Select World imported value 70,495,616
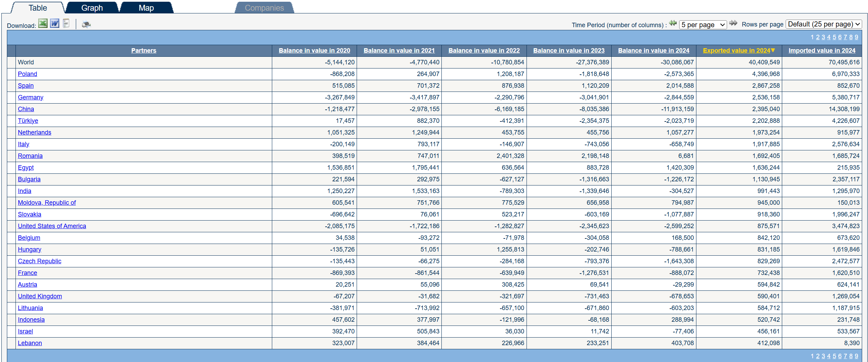Image resolution: width=868 pixels, height=362 pixels. point(844,62)
